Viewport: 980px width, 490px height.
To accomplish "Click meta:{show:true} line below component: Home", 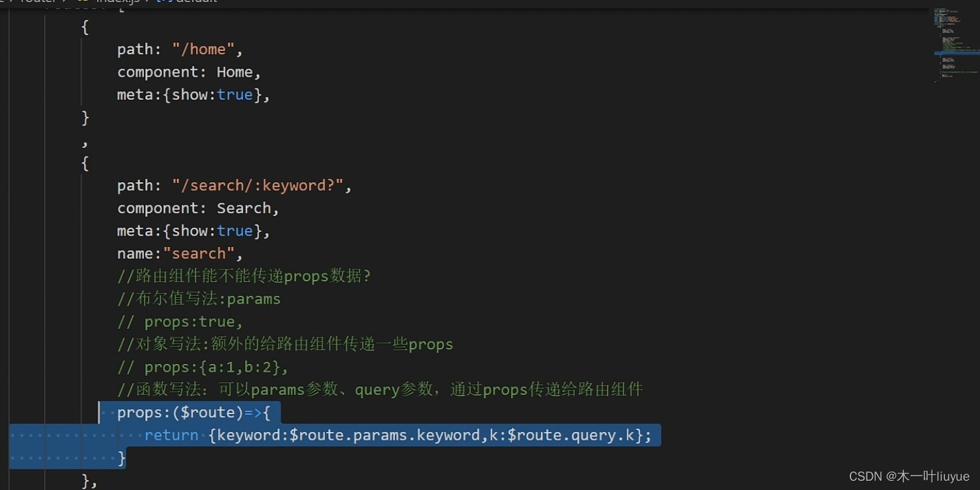I will coord(194,94).
